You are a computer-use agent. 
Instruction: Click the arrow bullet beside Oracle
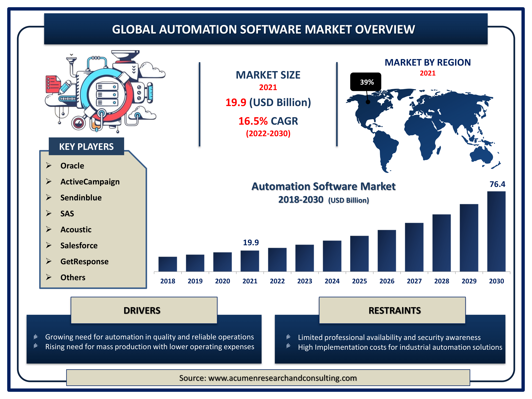pos(49,165)
